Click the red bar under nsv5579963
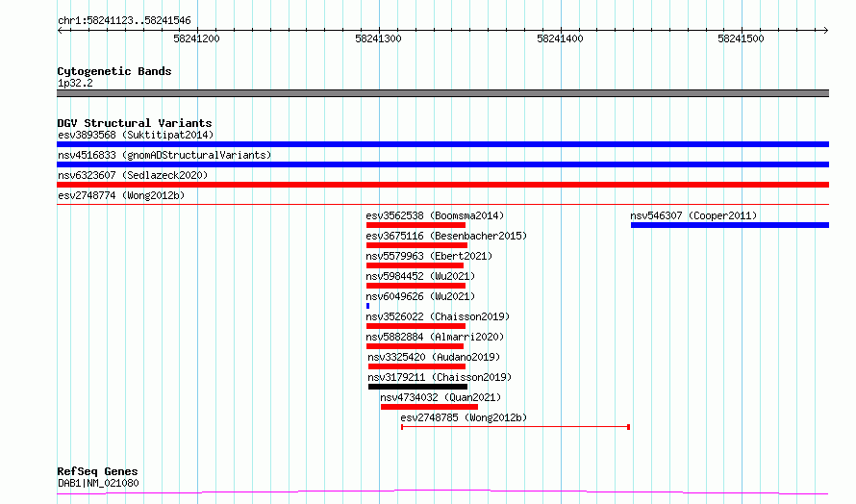The image size is (856, 504). [415, 265]
